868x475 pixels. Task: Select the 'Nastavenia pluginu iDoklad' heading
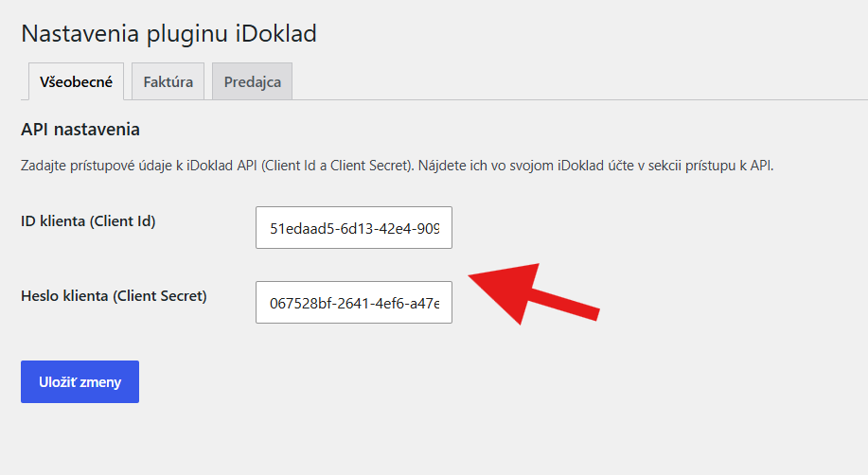[x=168, y=34]
